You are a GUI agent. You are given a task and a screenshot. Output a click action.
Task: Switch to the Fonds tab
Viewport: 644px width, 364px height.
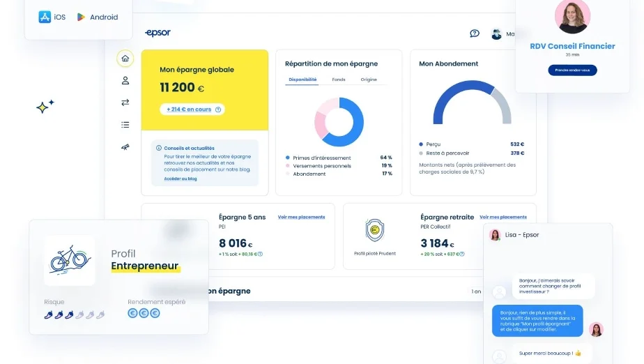point(339,79)
